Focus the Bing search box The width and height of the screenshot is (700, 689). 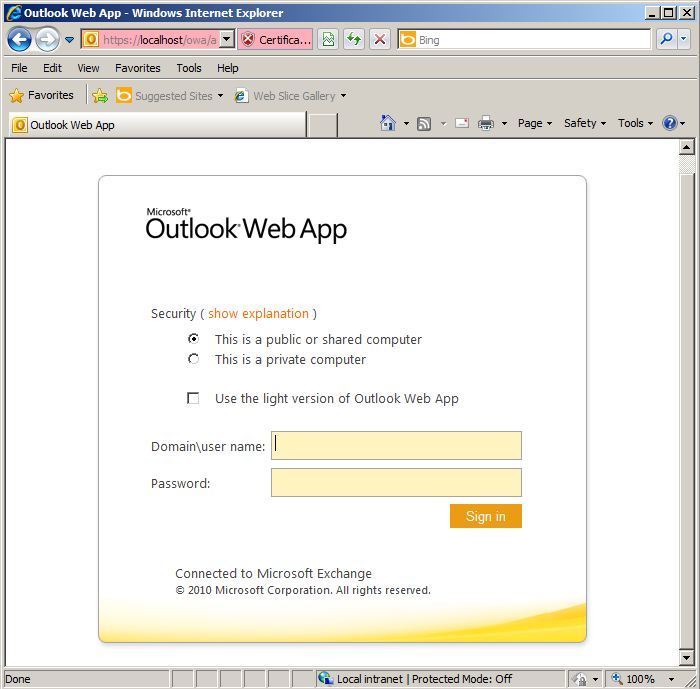(x=533, y=40)
